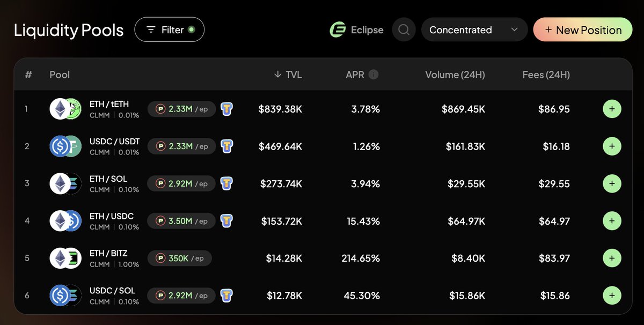Click the search magnifier icon
The width and height of the screenshot is (644, 325).
click(x=404, y=30)
